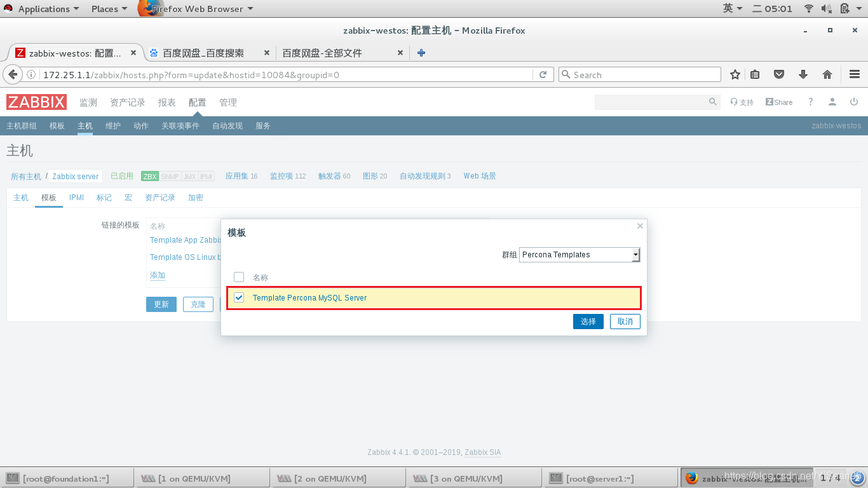
Task: Switch to host form 主机 tab
Action: pos(21,198)
